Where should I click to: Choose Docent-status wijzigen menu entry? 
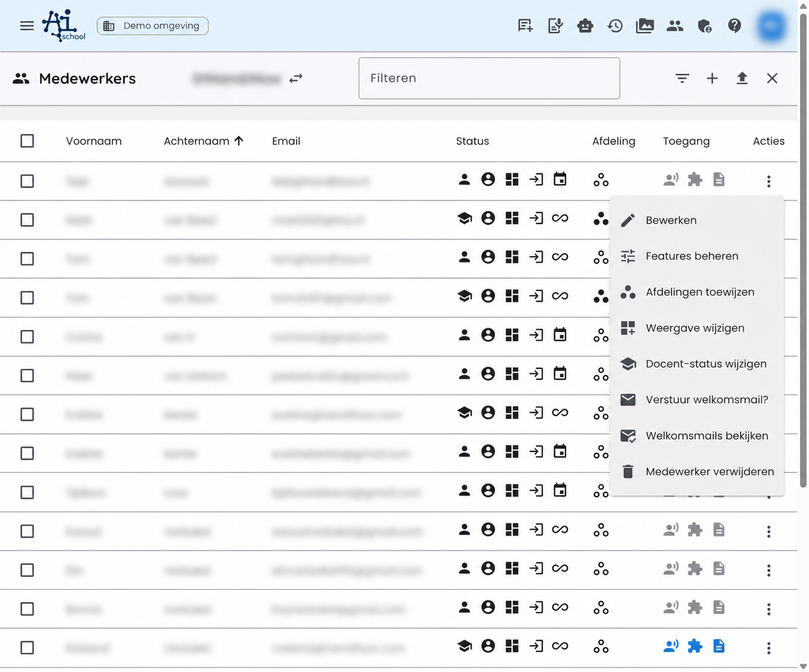[697, 364]
